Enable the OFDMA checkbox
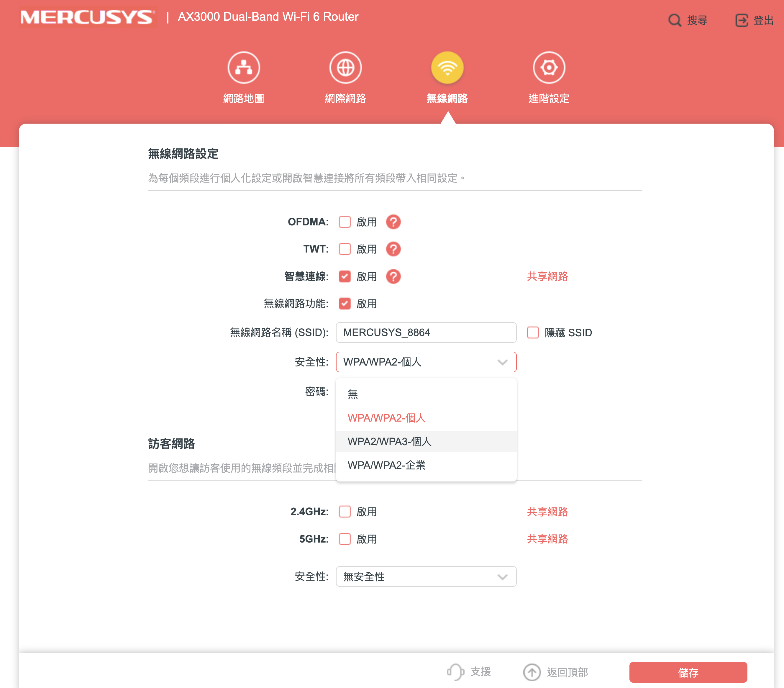This screenshot has height=688, width=784. click(345, 222)
